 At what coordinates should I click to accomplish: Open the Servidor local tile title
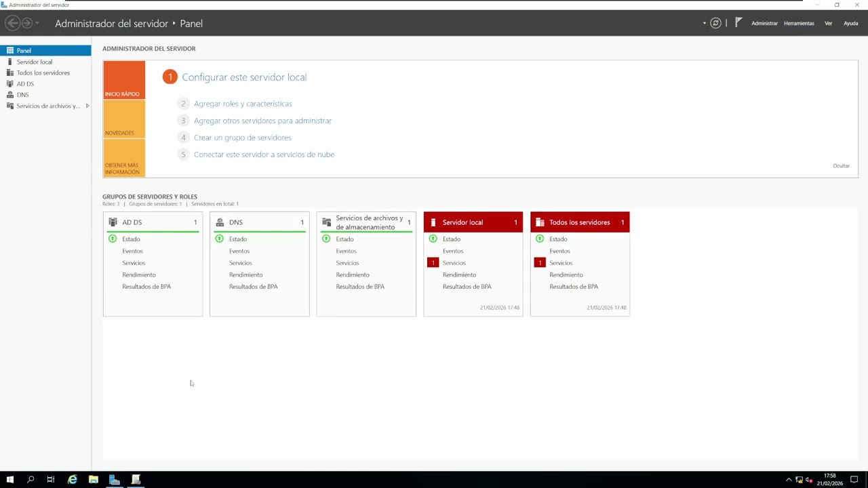pyautogui.click(x=462, y=222)
